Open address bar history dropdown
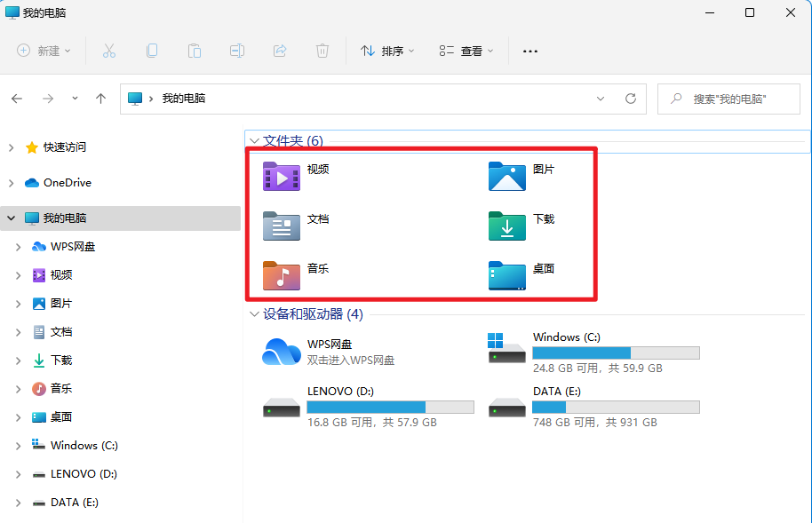812x523 pixels. (x=601, y=99)
